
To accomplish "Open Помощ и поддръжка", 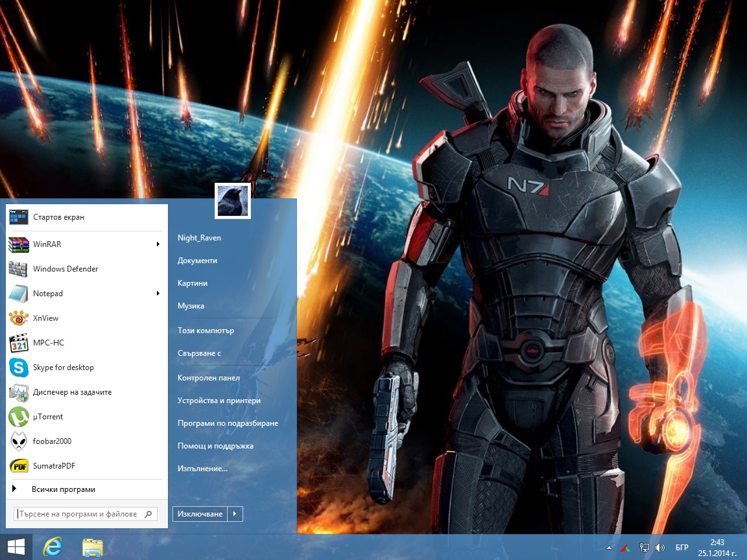I will coord(215,446).
